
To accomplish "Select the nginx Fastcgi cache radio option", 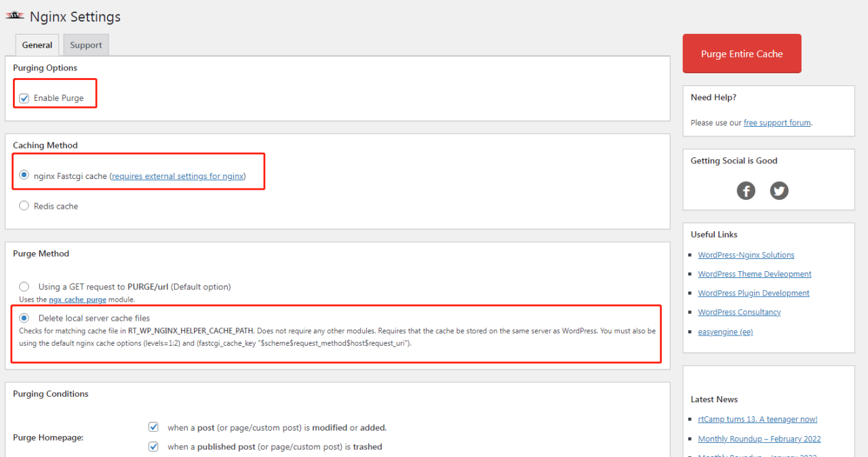I will 24,176.
